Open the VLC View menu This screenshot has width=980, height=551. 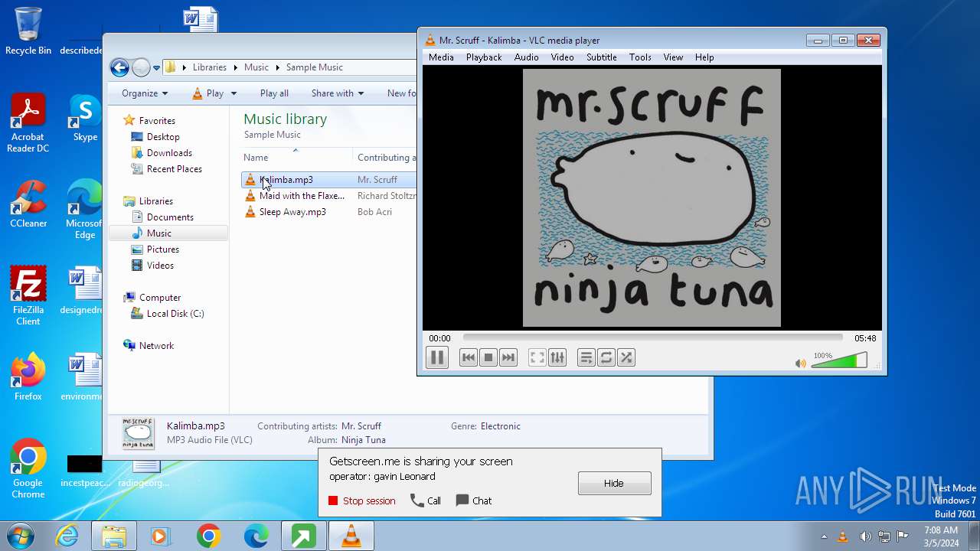point(673,57)
